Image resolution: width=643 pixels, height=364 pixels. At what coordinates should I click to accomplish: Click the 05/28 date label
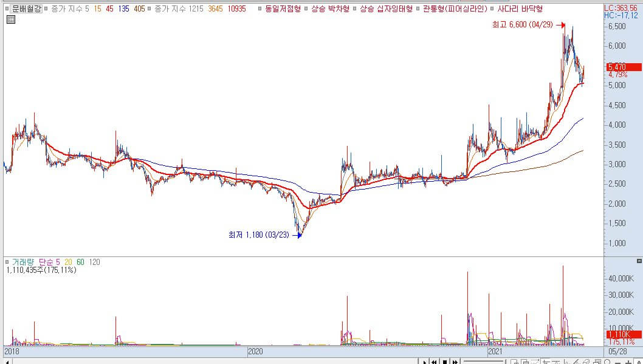(x=617, y=352)
